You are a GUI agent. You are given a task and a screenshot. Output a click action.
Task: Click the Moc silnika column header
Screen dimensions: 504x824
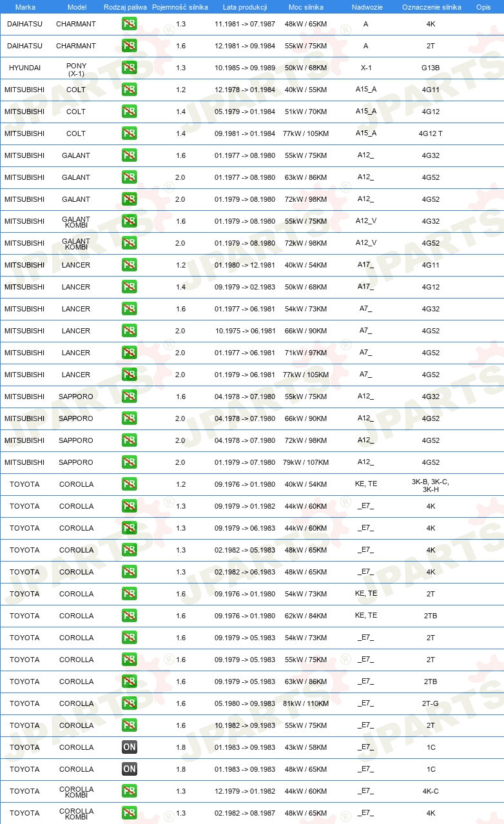coord(306,7)
